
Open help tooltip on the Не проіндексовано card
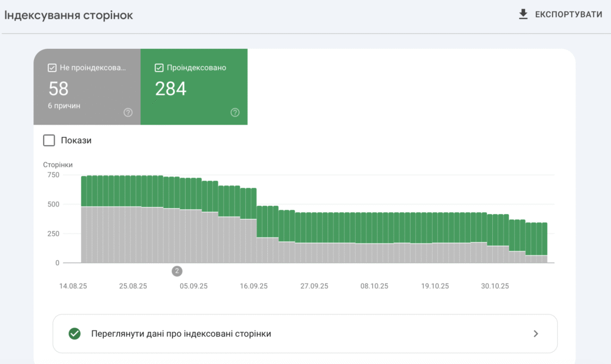pyautogui.click(x=127, y=112)
